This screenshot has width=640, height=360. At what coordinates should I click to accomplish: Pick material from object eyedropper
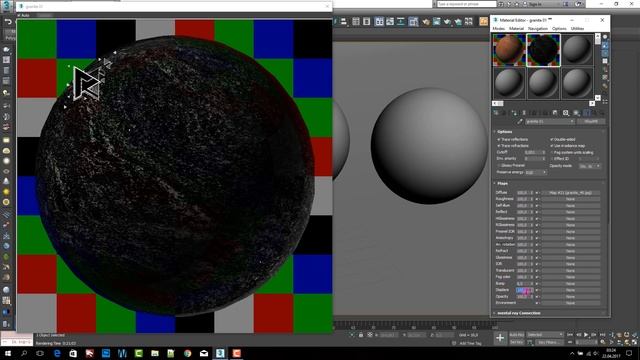tap(520, 122)
